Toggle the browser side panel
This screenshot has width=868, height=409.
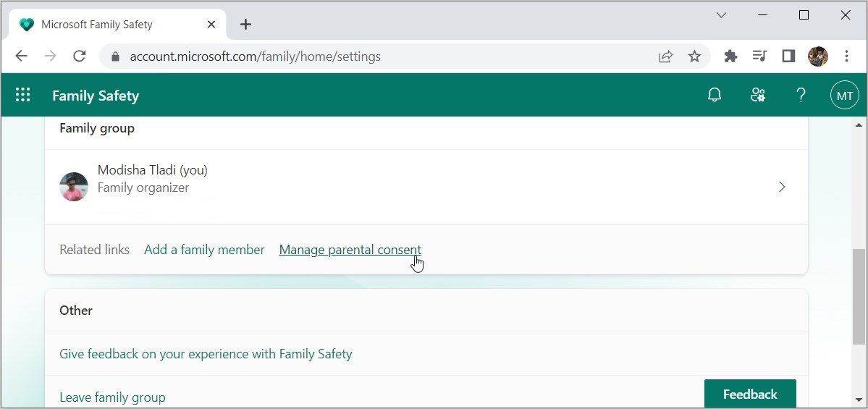point(788,56)
